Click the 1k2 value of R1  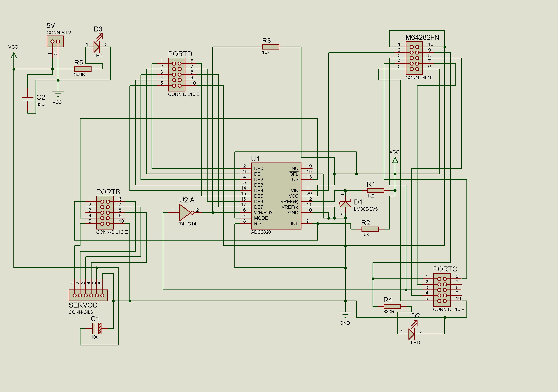coord(371,196)
